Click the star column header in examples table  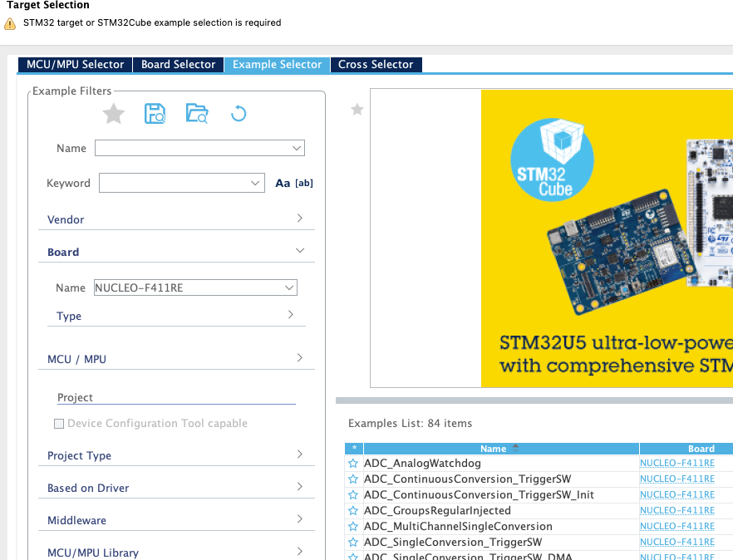click(x=354, y=449)
